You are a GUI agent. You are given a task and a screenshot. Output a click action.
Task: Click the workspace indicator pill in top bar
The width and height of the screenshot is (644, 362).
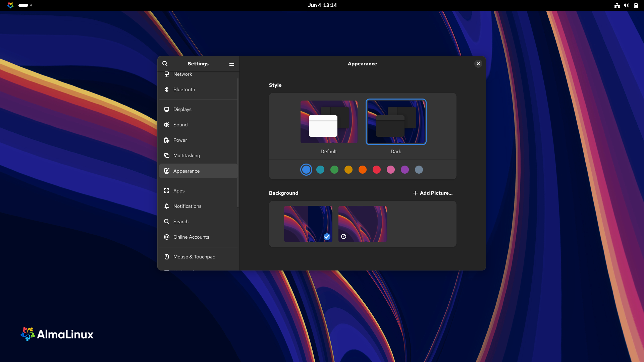tap(23, 5)
